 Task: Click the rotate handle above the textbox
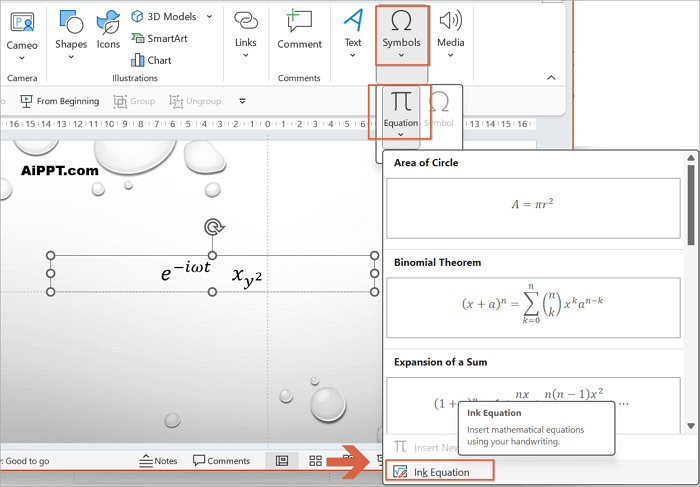coord(212,227)
